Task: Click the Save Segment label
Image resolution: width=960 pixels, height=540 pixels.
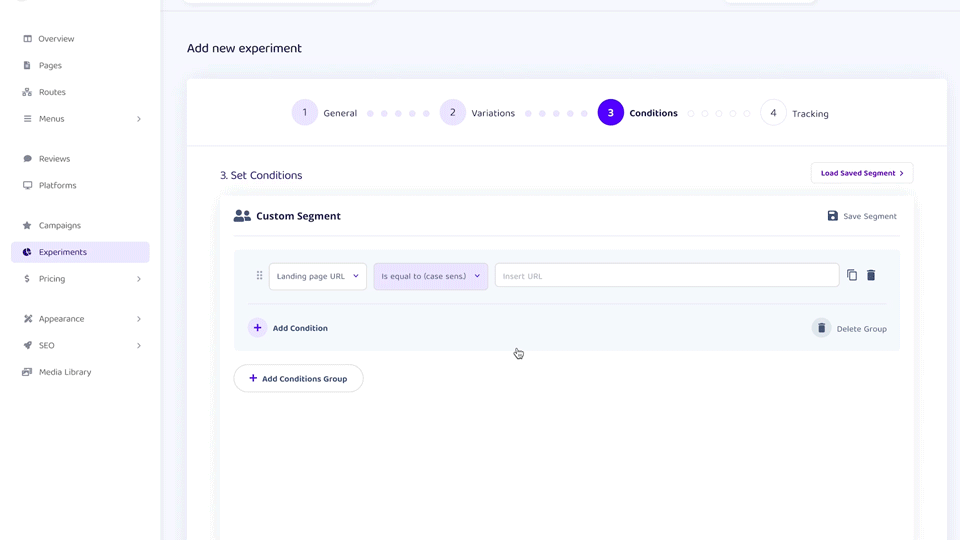Action: [x=869, y=216]
